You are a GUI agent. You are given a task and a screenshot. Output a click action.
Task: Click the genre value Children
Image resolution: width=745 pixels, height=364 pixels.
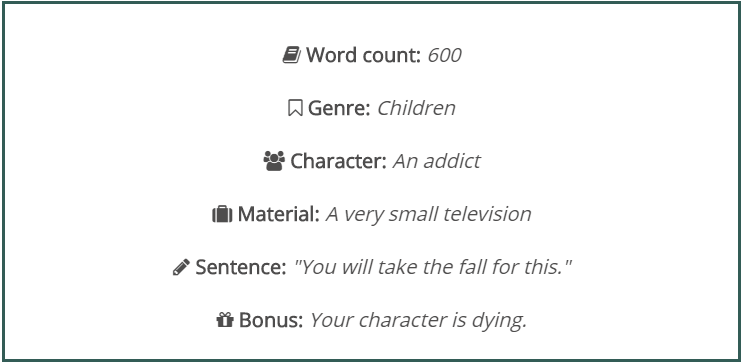[x=416, y=108]
